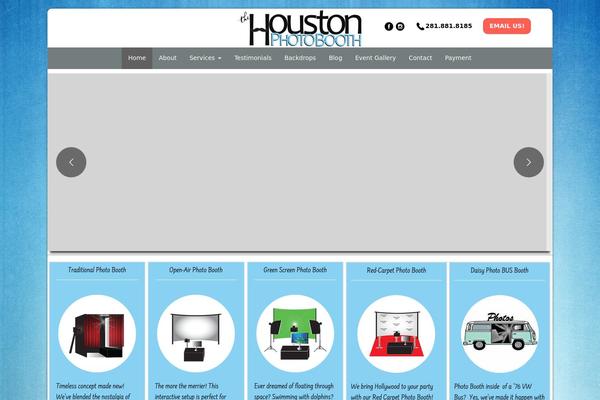Click the main slideshow banner area
The height and width of the screenshot is (400, 600).
(299, 162)
